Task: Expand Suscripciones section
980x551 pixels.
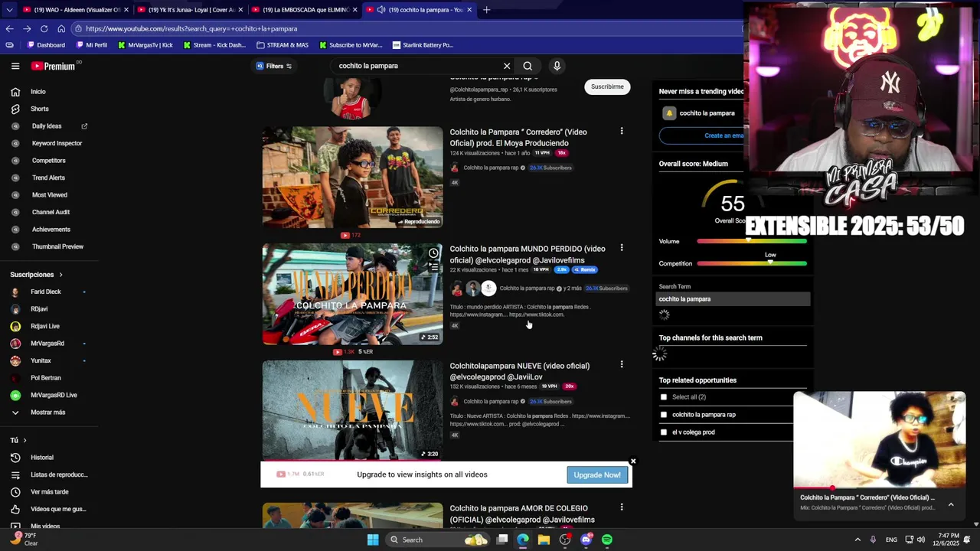Action: tap(37, 275)
